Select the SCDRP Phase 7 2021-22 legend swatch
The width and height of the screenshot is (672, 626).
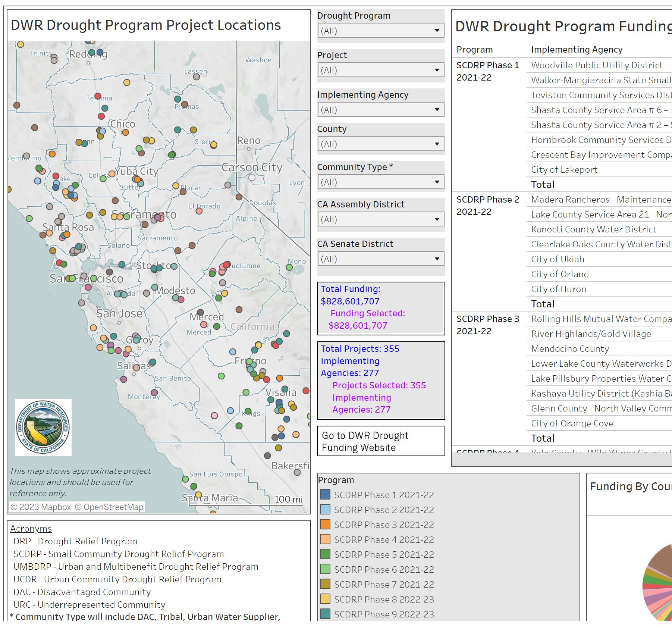[x=325, y=584]
